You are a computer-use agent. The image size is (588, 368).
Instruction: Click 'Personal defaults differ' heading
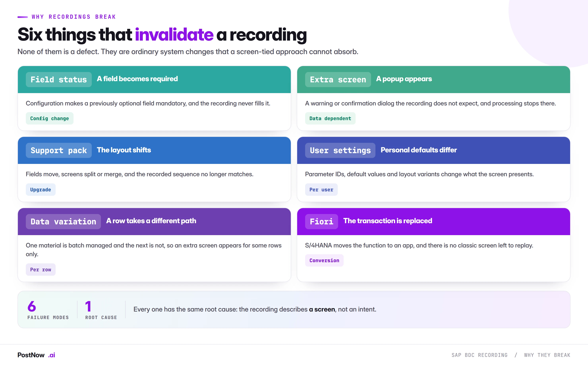[x=419, y=150]
